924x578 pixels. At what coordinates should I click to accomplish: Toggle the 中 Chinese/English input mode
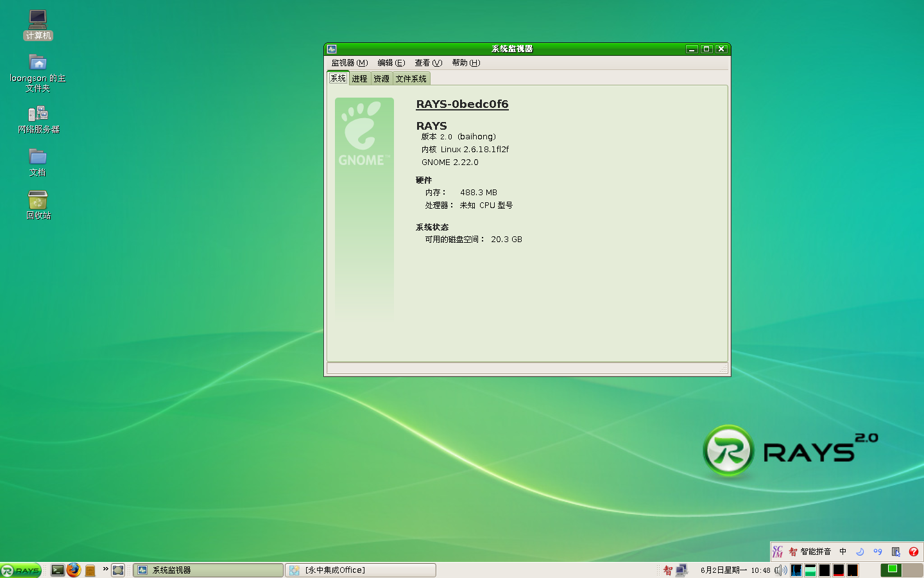tap(843, 552)
